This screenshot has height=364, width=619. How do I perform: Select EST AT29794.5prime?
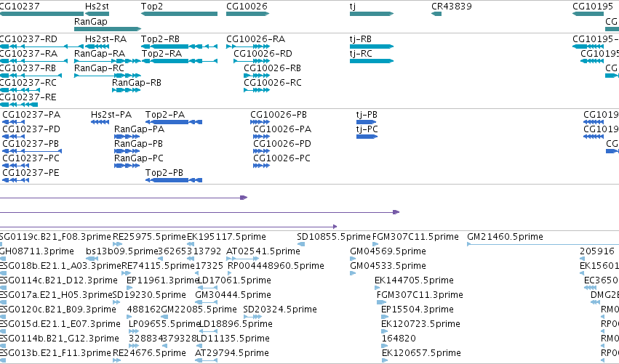point(232,353)
